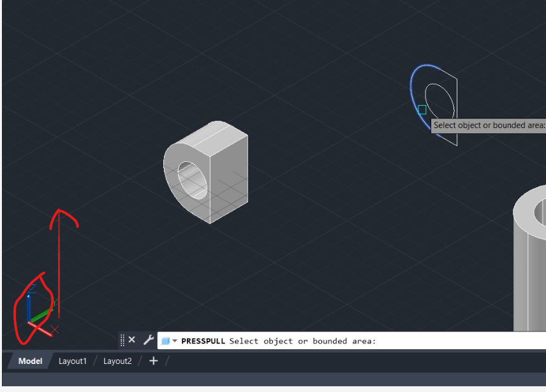Switch to the Layout2 tab

coord(117,361)
